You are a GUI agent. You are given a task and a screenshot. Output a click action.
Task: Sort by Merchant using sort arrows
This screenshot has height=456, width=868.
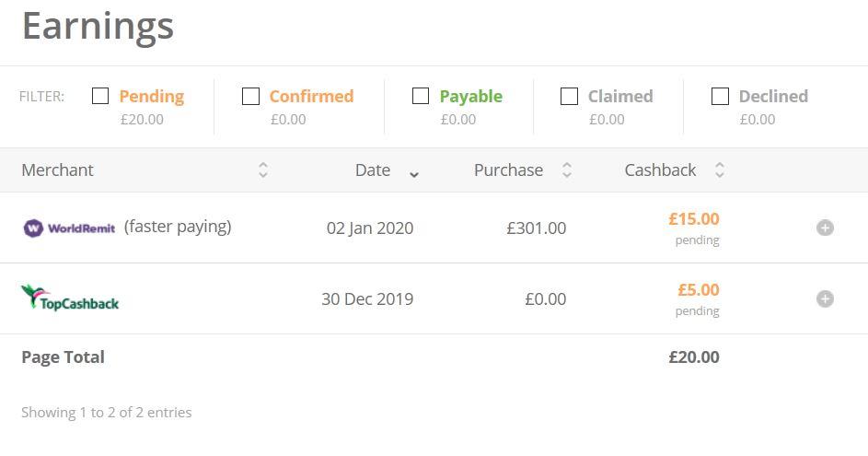[x=263, y=170]
